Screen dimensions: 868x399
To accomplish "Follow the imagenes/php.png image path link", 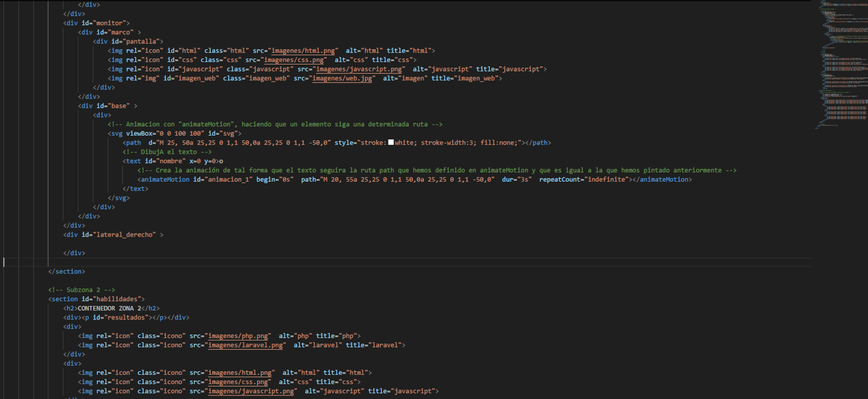I will coord(238,336).
